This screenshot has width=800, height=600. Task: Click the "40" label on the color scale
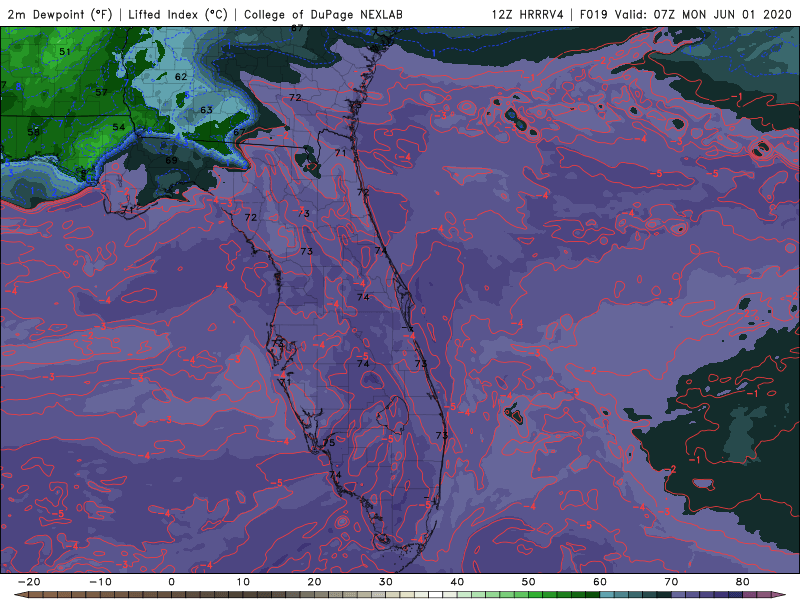(x=457, y=582)
